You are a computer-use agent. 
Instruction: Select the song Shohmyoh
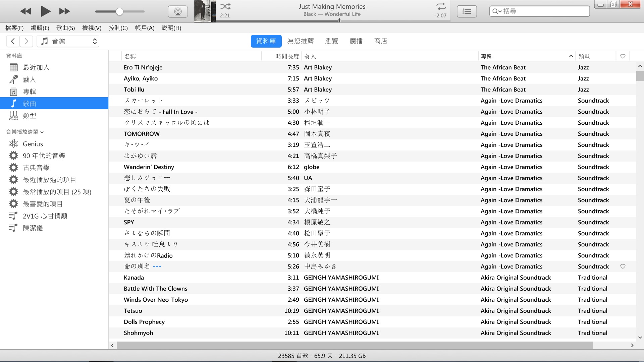(372, 333)
